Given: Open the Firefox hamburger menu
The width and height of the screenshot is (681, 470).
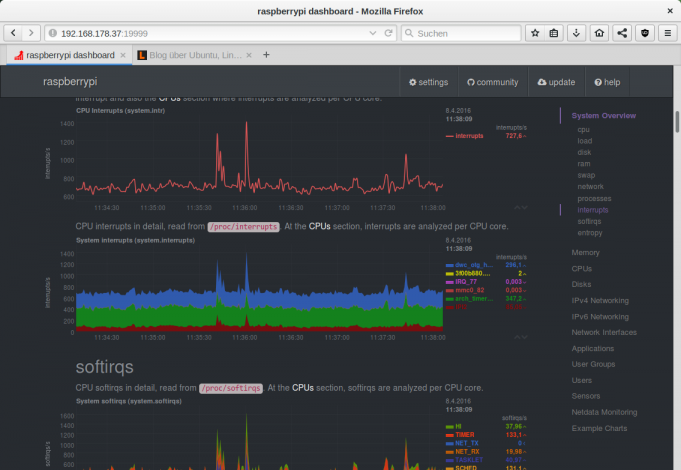Looking at the screenshot, I should click(x=665, y=33).
